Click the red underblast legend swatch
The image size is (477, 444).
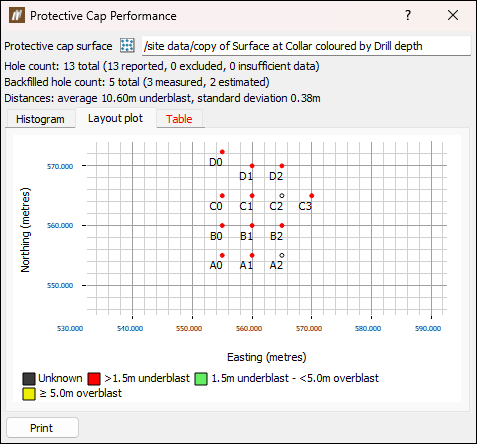coord(94,379)
